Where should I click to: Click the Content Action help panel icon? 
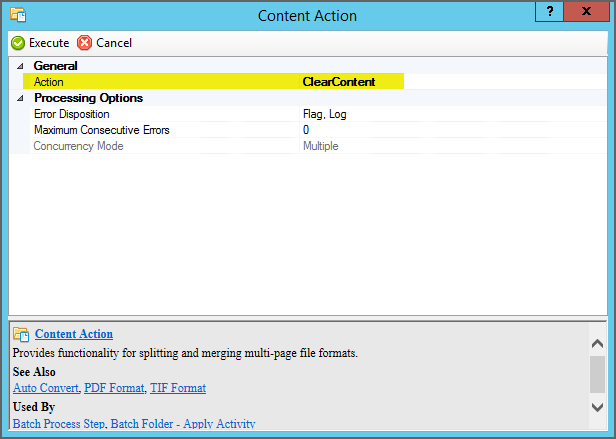coord(21,334)
